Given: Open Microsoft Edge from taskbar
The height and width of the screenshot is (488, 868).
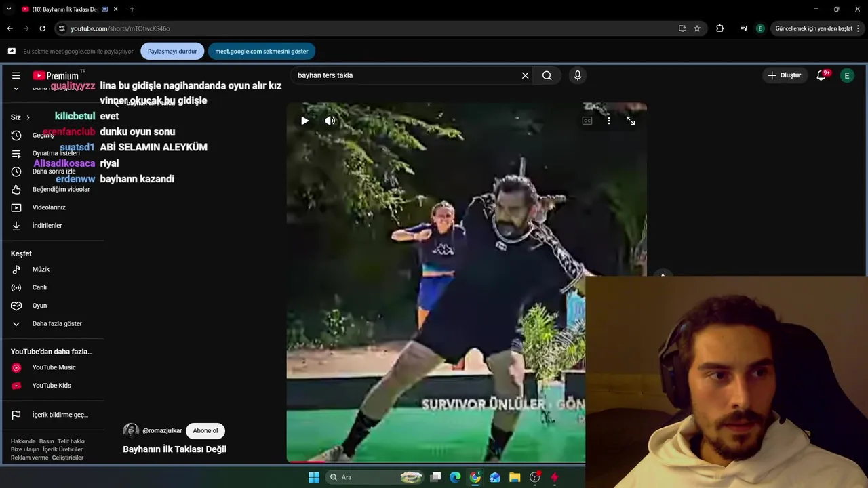Looking at the screenshot, I should coord(455,477).
